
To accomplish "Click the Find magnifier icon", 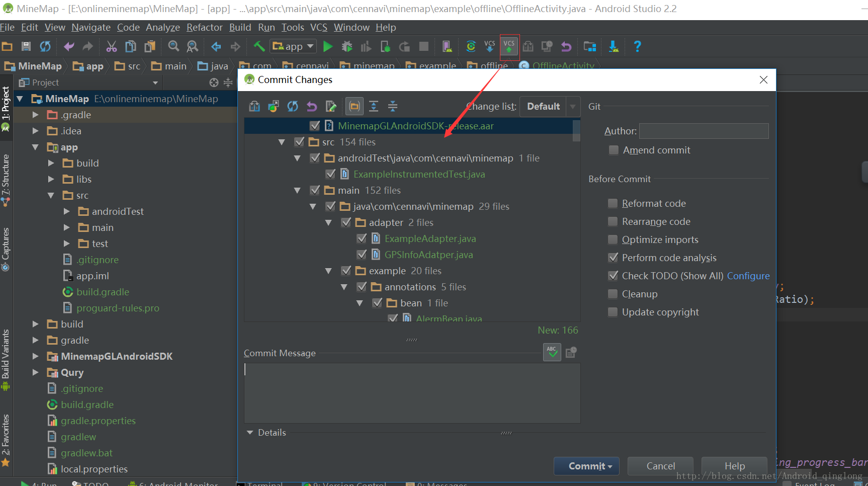I will click(173, 47).
